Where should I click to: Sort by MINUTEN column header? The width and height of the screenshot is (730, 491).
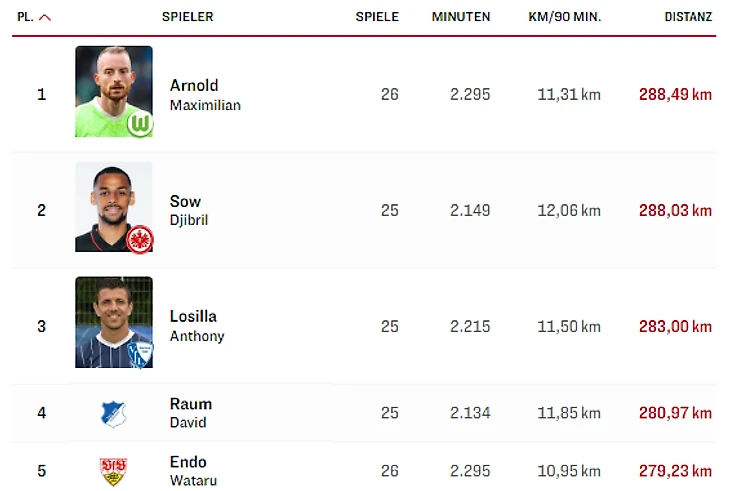(x=461, y=17)
